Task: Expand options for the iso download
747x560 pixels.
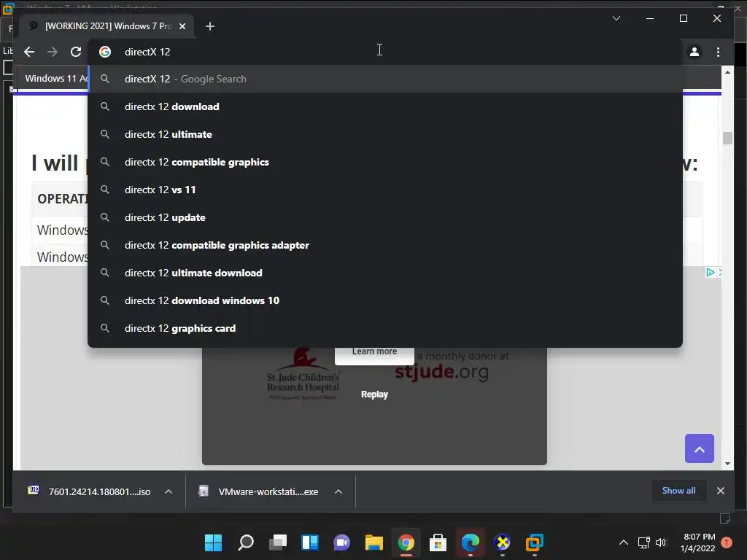Action: pyautogui.click(x=169, y=491)
